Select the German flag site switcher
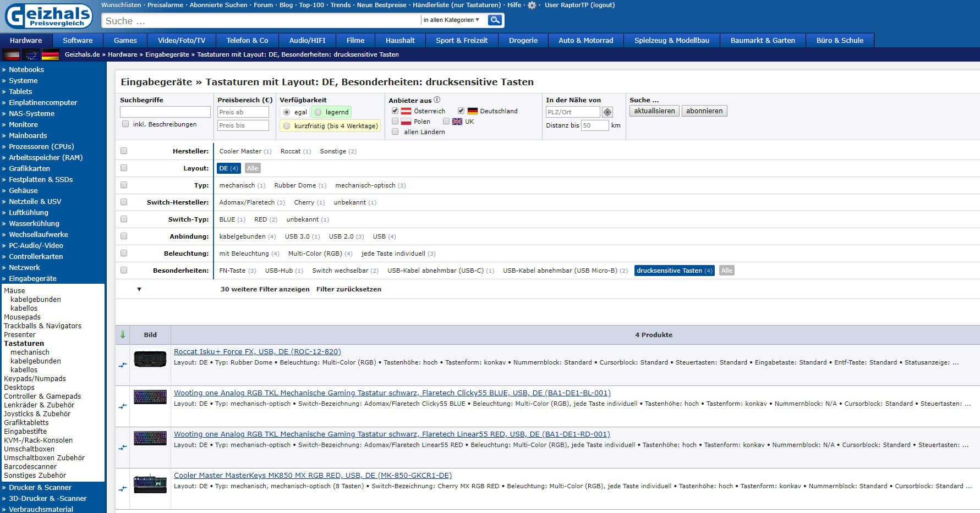Image resolution: width=980 pixels, height=513 pixels. [51, 54]
